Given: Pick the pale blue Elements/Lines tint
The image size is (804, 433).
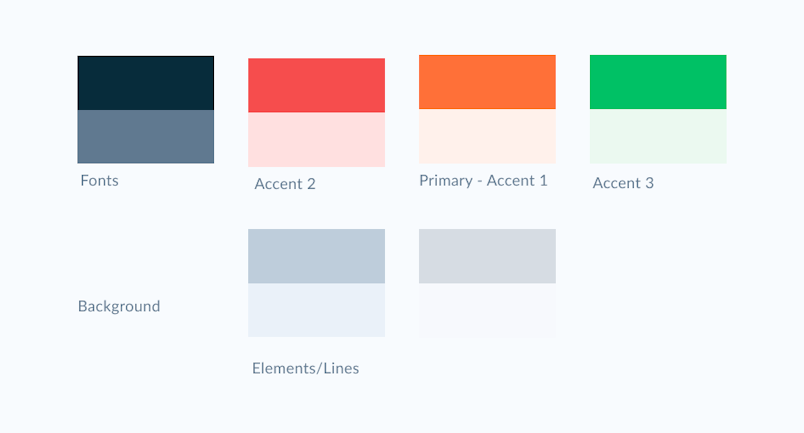Looking at the screenshot, I should click(x=316, y=310).
